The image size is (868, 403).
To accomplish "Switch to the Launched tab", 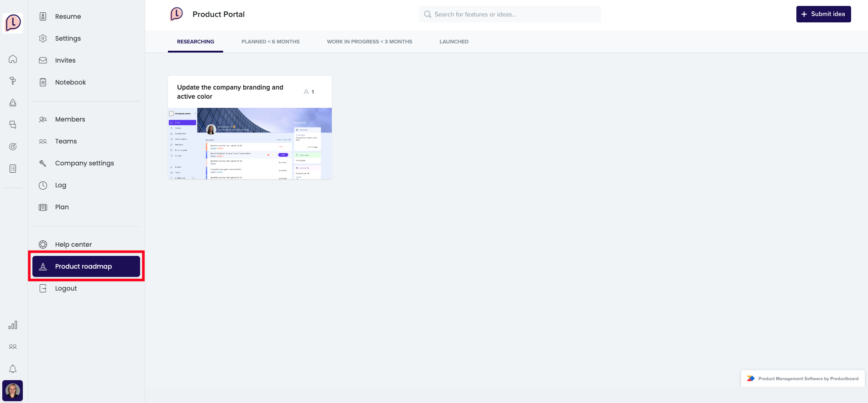I will click(454, 42).
